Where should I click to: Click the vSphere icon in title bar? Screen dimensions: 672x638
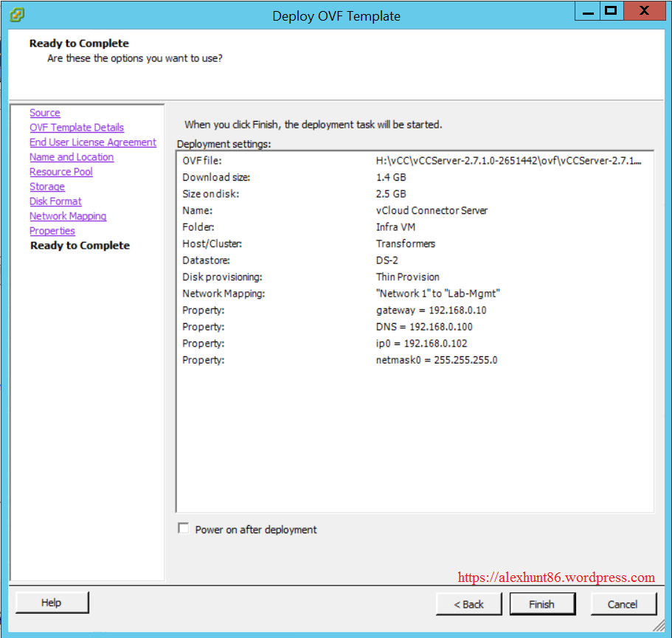[18, 14]
